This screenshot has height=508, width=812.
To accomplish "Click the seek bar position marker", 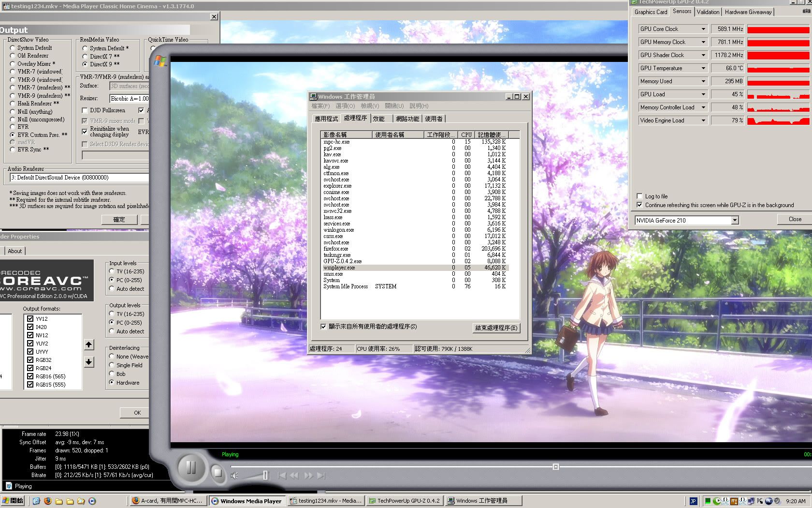I will point(556,467).
